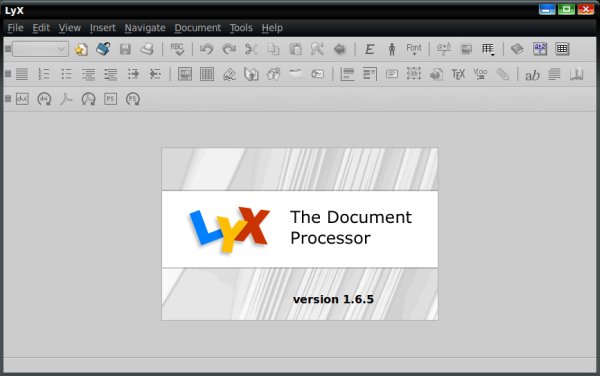600x376 pixels.
Task: Click the Insert math macro icon
Action: click(x=480, y=74)
